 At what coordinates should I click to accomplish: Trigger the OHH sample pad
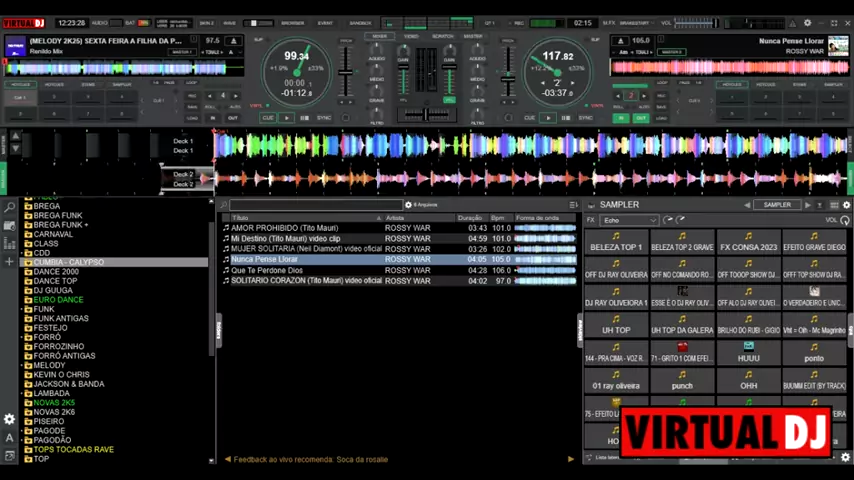point(748,380)
